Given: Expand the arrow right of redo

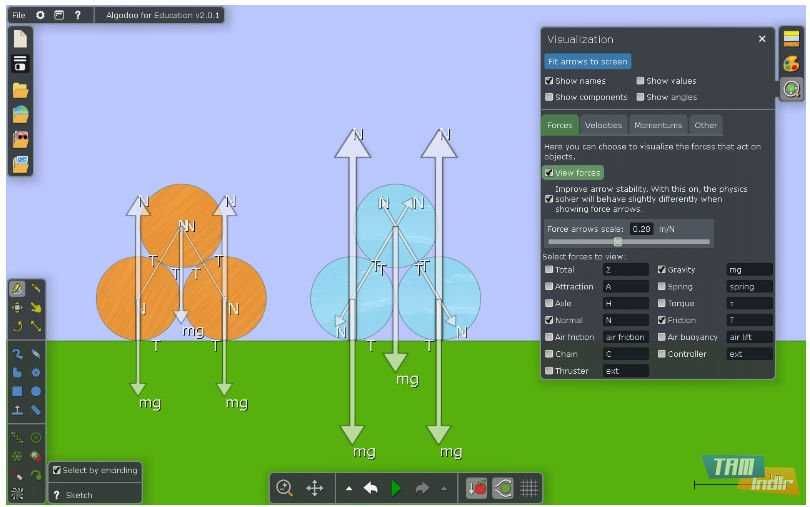Looking at the screenshot, I should [x=444, y=488].
